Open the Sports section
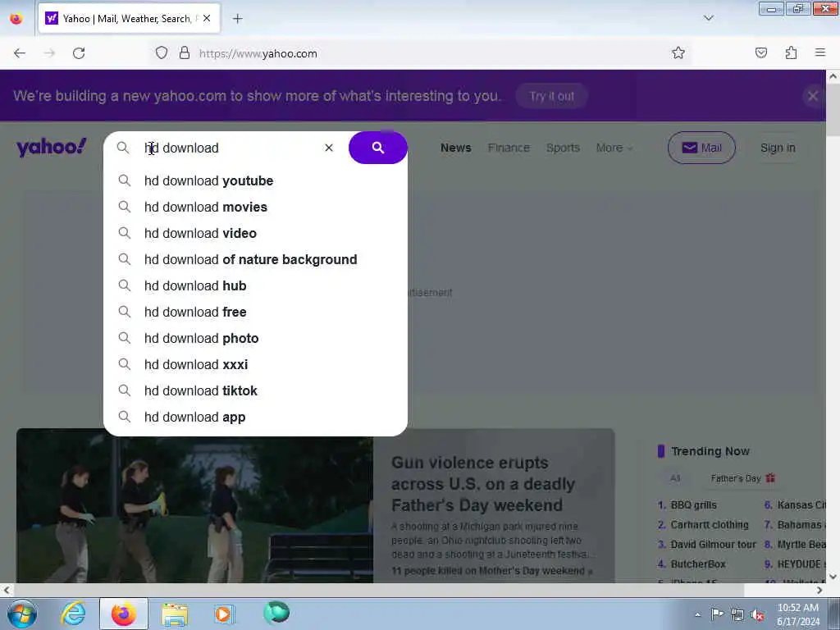This screenshot has height=630, width=840. [563, 148]
